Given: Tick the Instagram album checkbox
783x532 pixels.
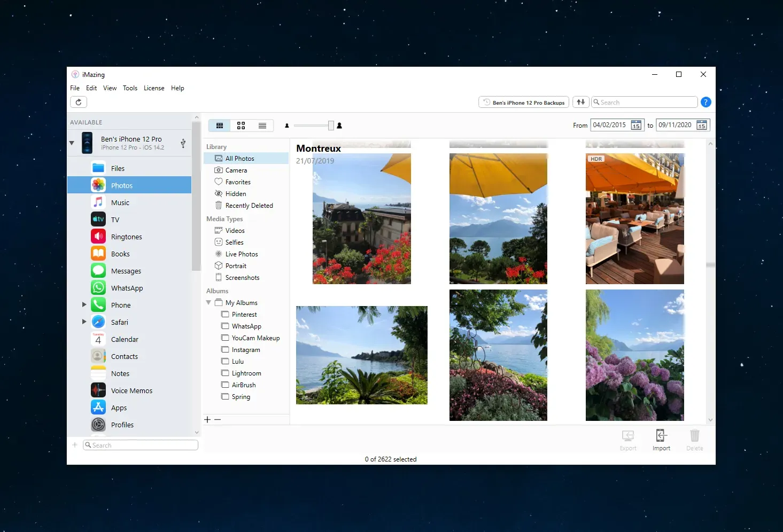Looking at the screenshot, I should pos(224,349).
